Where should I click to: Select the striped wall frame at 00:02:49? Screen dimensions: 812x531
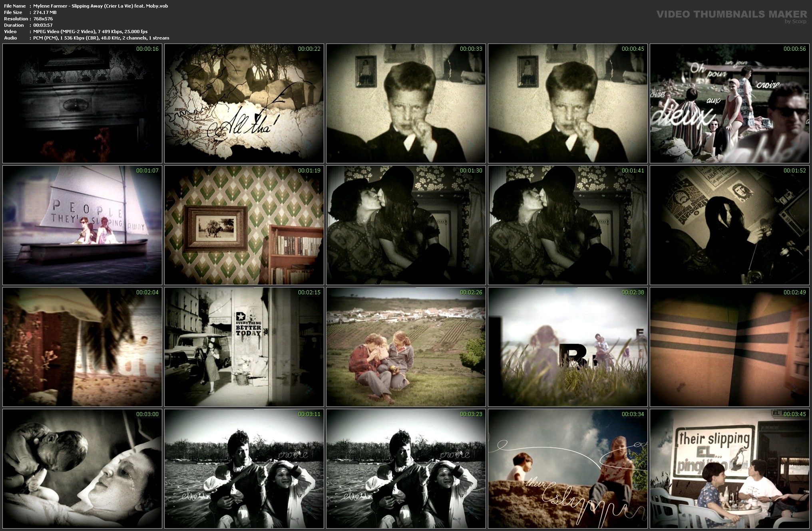[730, 347]
